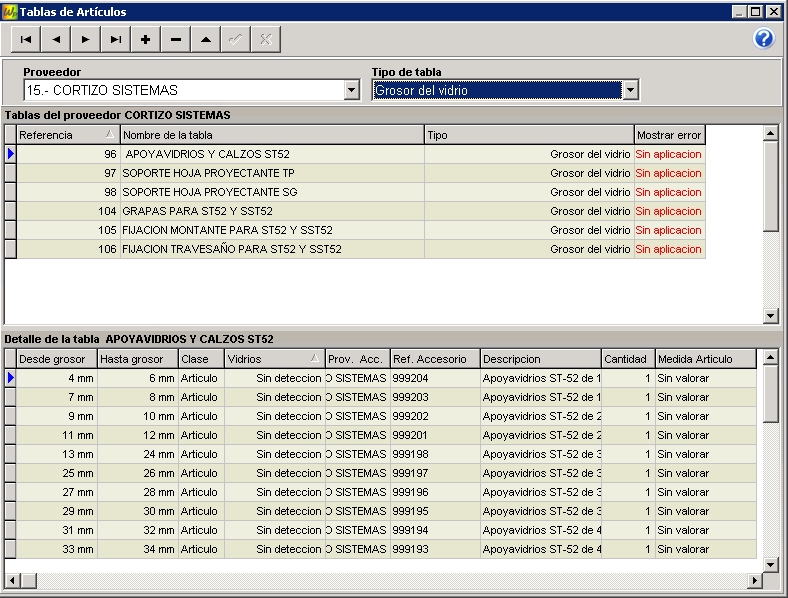788x598 pixels.
Task: Click the Cantidad column header
Action: coord(628,359)
